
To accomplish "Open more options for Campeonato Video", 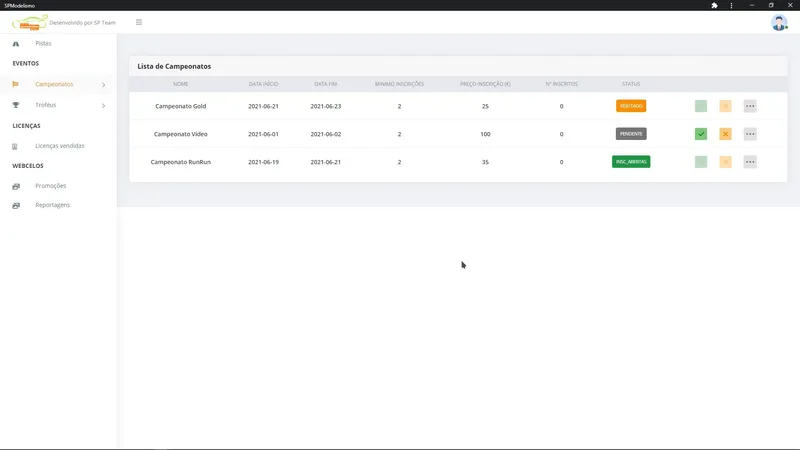I will [750, 134].
